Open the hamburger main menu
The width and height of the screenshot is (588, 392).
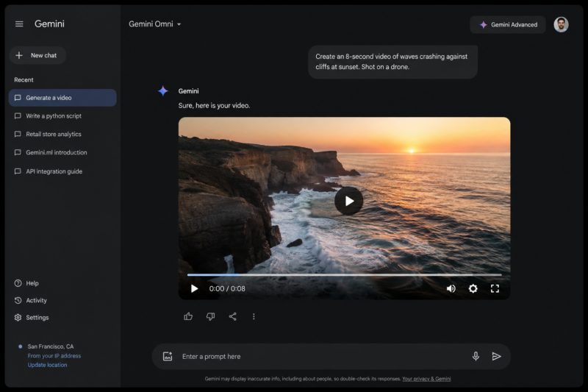[19, 24]
